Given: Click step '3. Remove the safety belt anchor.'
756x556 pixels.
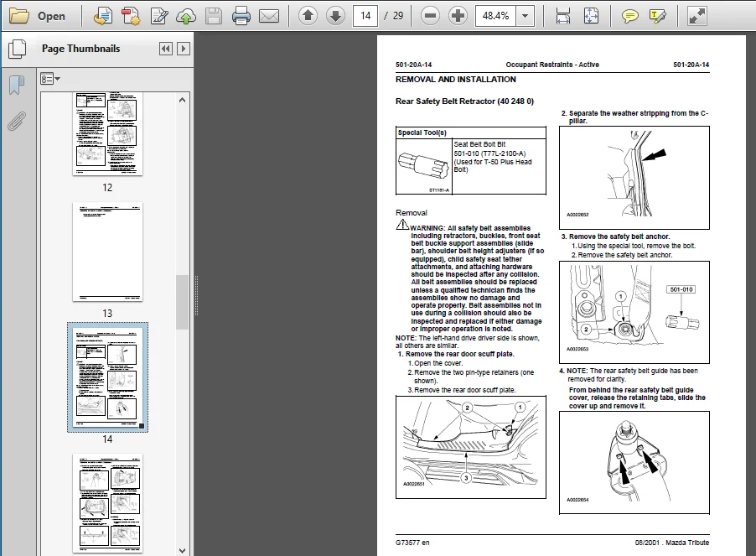Looking at the screenshot, I should (x=616, y=236).
